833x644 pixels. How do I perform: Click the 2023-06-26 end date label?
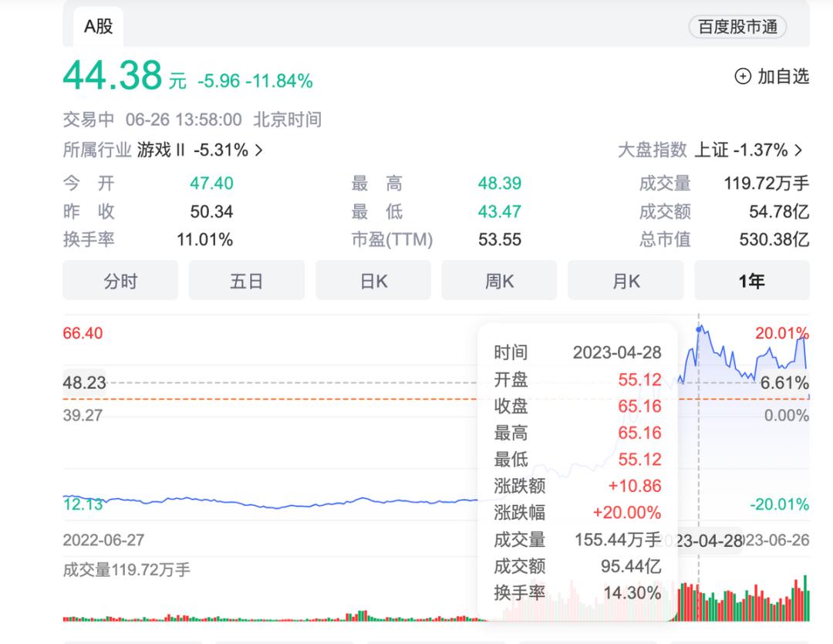(x=777, y=541)
